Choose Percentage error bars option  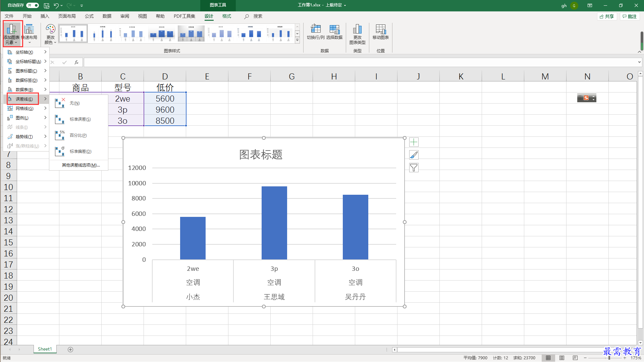point(78,135)
